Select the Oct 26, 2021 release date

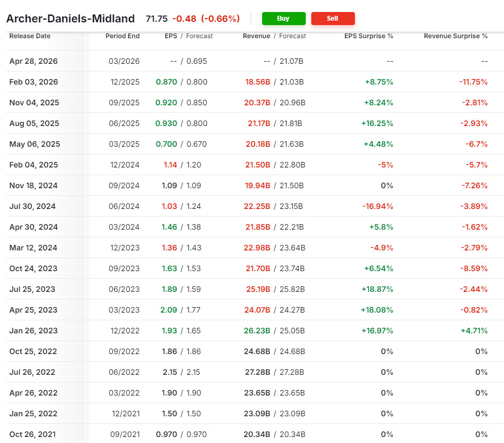(33, 434)
